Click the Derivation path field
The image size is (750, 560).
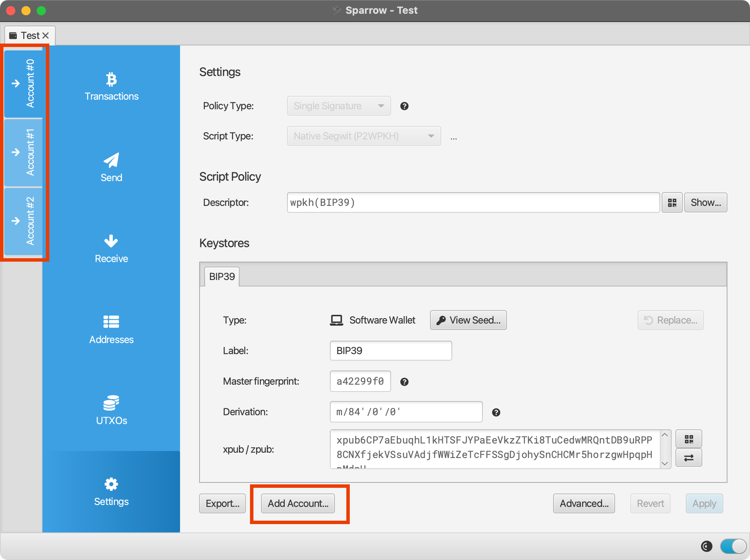click(x=406, y=412)
